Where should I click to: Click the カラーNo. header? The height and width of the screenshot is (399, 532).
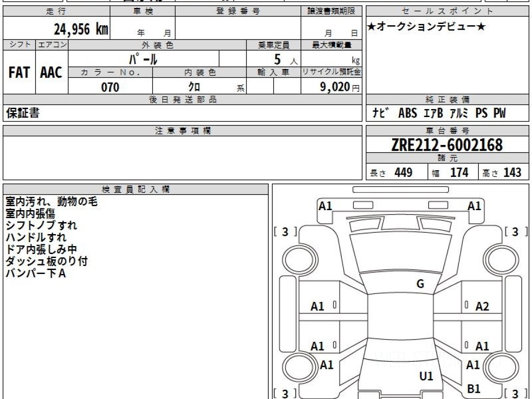[110, 73]
